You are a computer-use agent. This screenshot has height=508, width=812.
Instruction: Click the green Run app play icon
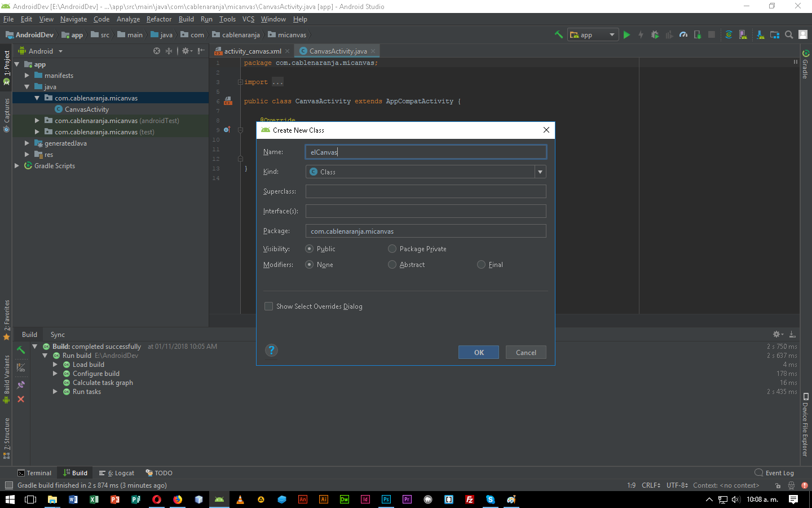(x=626, y=34)
